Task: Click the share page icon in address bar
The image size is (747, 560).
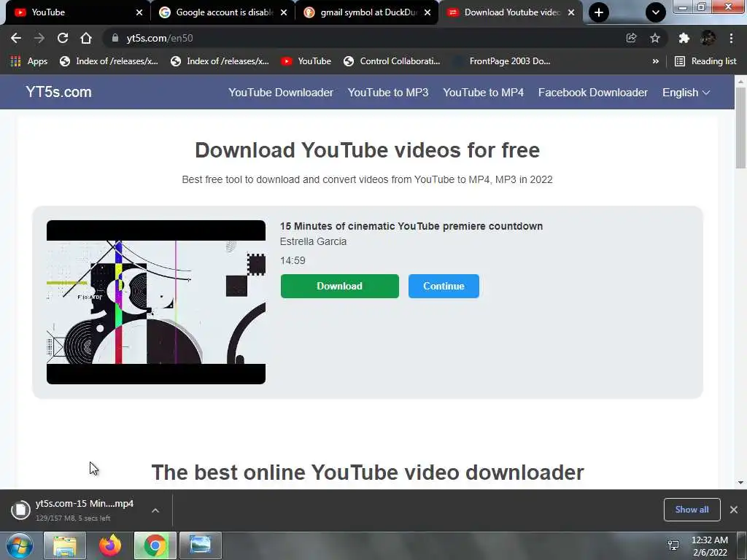Action: click(x=631, y=38)
